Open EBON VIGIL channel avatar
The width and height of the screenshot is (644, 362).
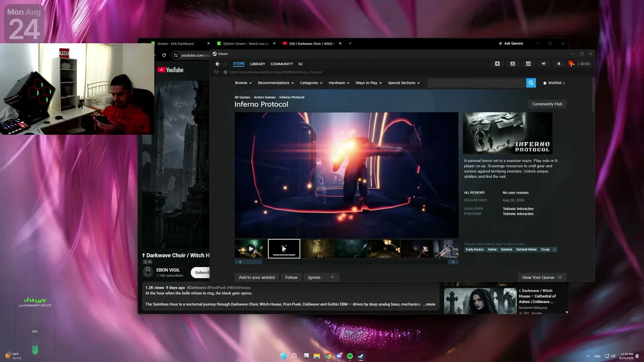(x=148, y=272)
